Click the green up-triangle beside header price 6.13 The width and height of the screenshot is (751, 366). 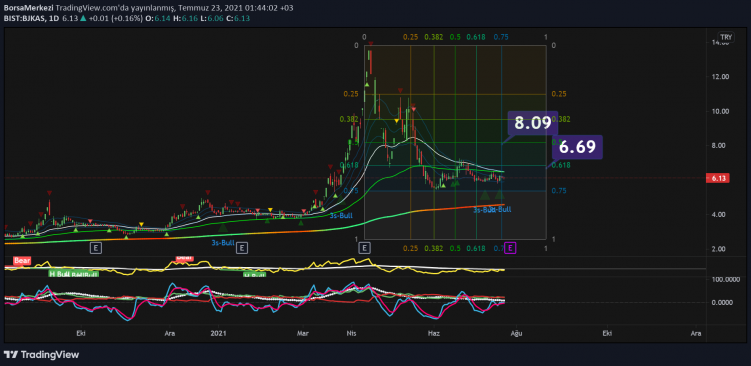pos(83,18)
